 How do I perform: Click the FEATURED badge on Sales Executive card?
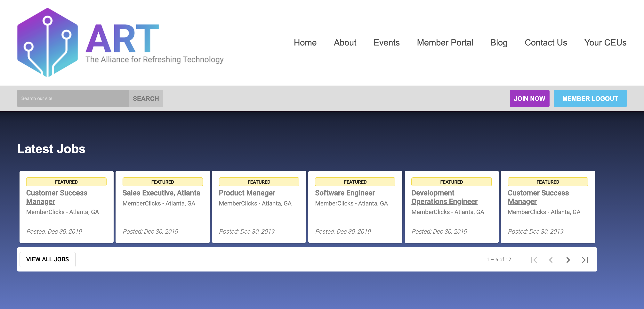tap(163, 182)
